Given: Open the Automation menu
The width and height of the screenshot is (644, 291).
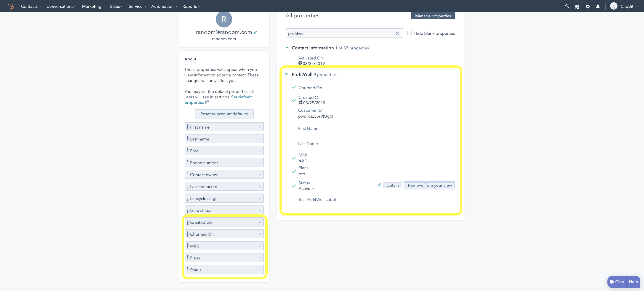Looking at the screenshot, I should click(164, 6).
